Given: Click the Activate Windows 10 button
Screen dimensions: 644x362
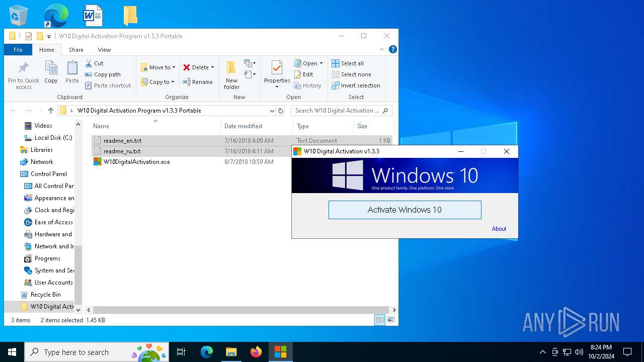Looking at the screenshot, I should (x=405, y=210).
